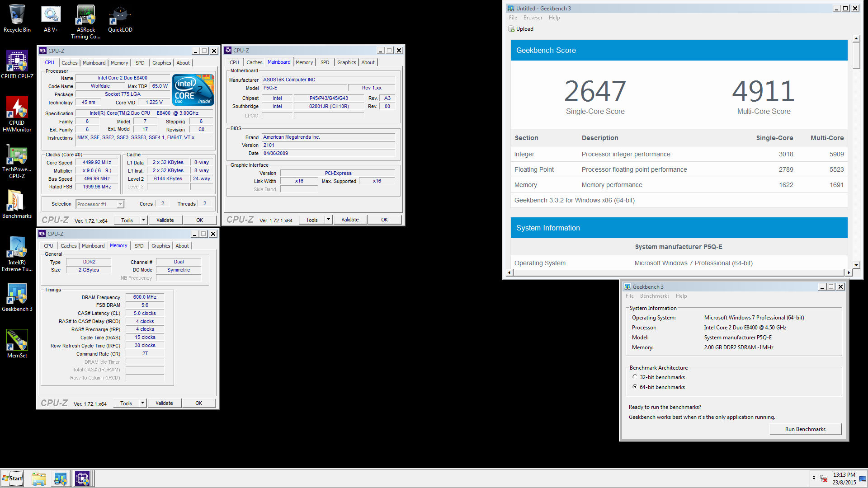Click Tools button in Mainboard window
This screenshot has height=488, width=868.
(312, 220)
